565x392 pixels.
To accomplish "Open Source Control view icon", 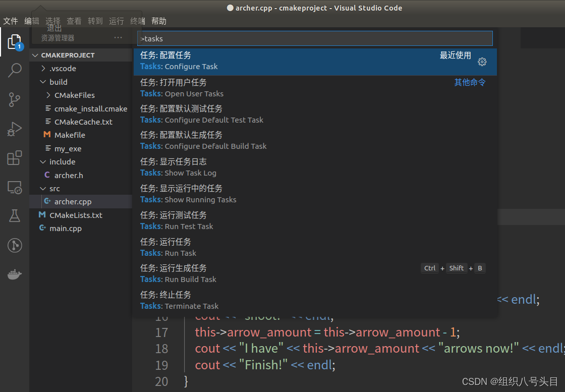I will point(15,99).
